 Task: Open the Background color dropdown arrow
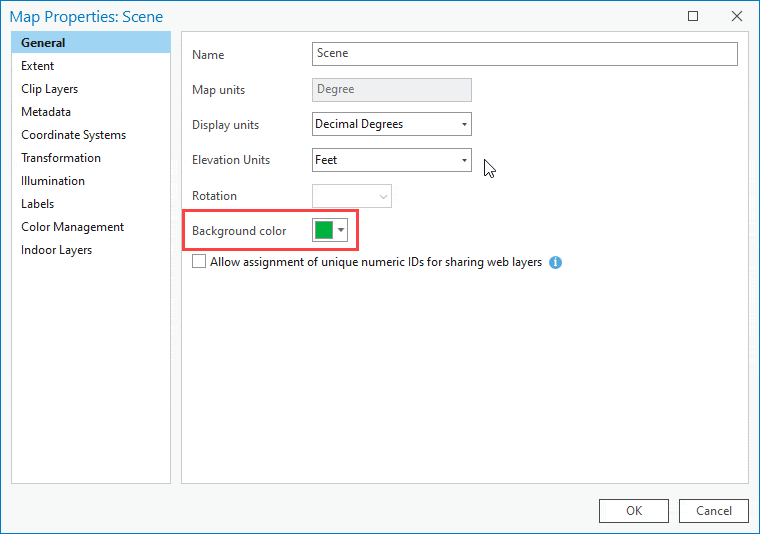click(x=342, y=231)
